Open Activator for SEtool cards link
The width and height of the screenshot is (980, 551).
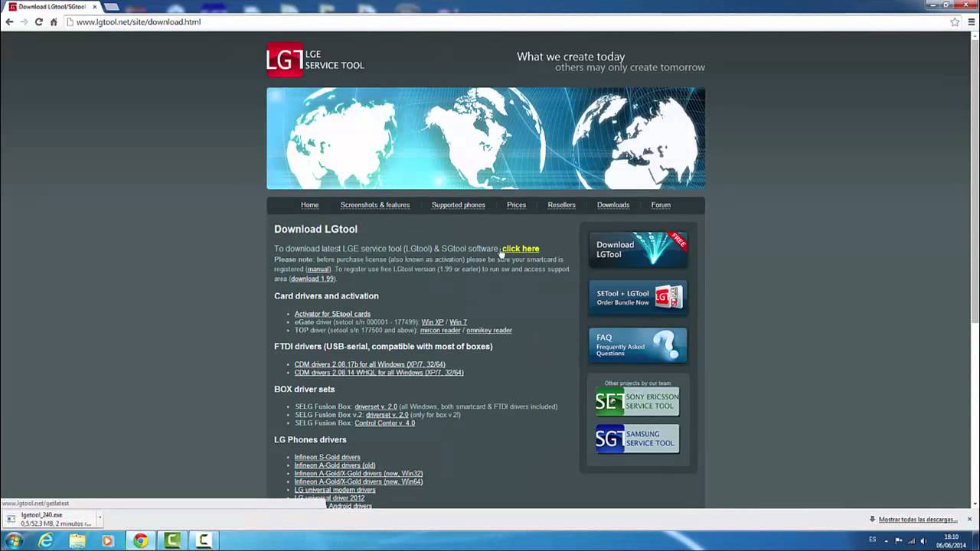pyautogui.click(x=332, y=314)
